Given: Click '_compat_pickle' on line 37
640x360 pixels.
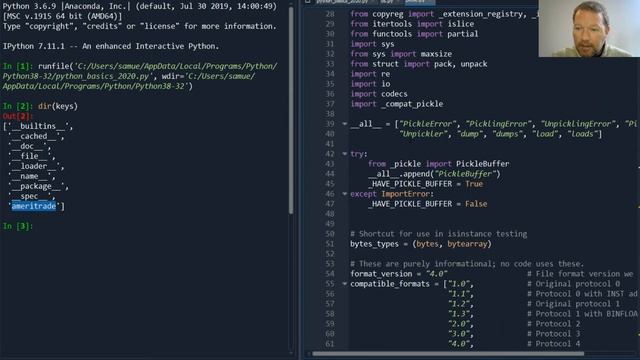Looking at the screenshot, I should (412, 104).
